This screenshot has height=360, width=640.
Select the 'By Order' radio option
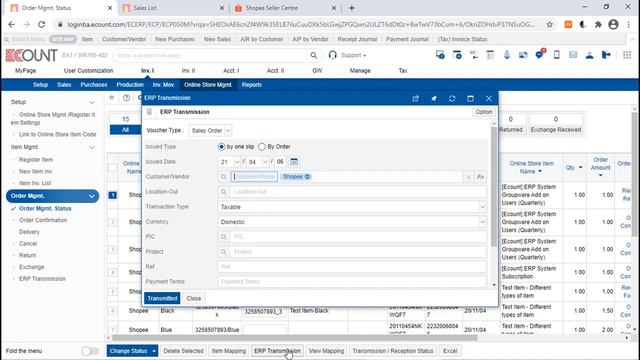tap(262, 147)
